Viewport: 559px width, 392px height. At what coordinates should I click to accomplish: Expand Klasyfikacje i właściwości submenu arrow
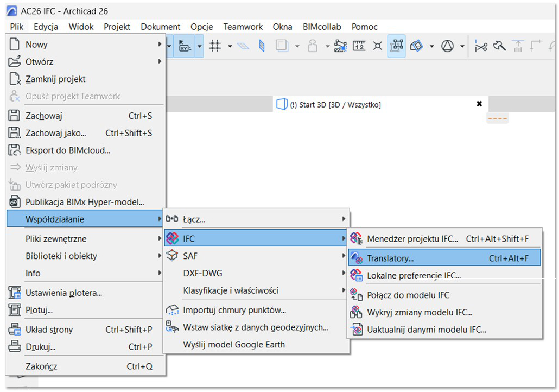tap(344, 290)
